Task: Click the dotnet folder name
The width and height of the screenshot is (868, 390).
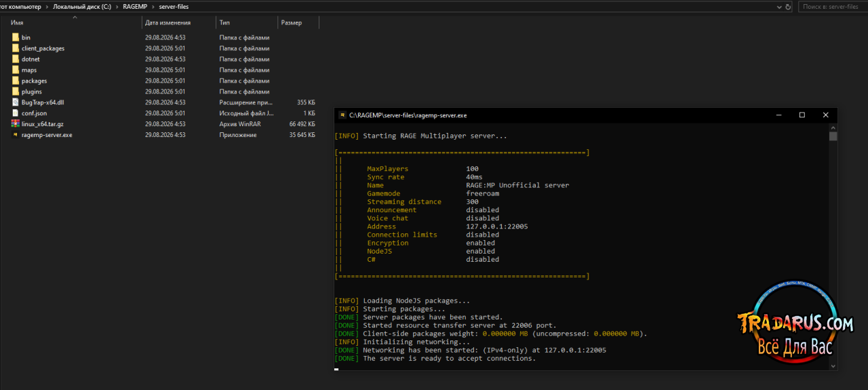Action: point(31,59)
